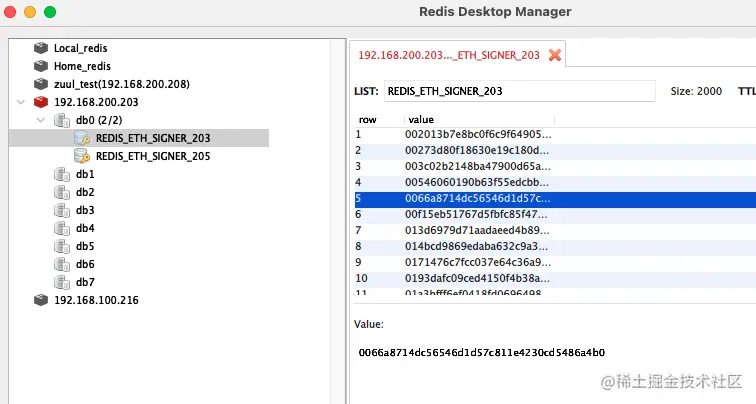This screenshot has width=756, height=404.
Task: Collapse the 192.168.200.203 connection
Action: [21, 102]
